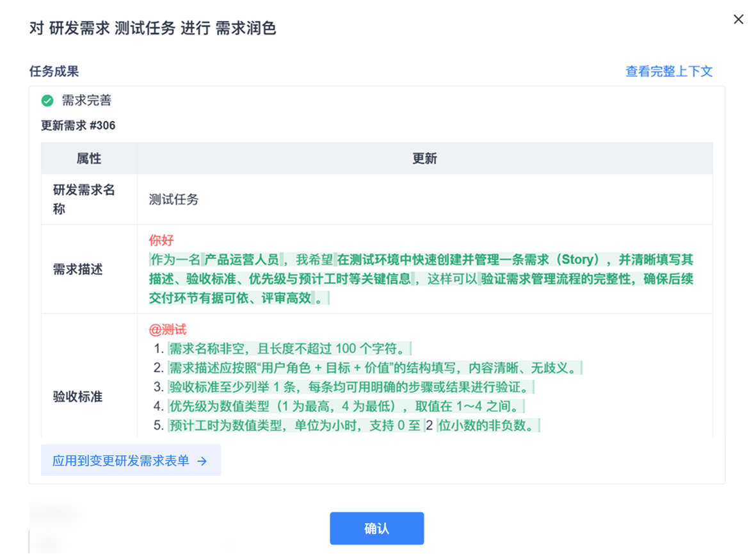Open the 查看完整上下文 link
756x554 pixels.
click(669, 72)
